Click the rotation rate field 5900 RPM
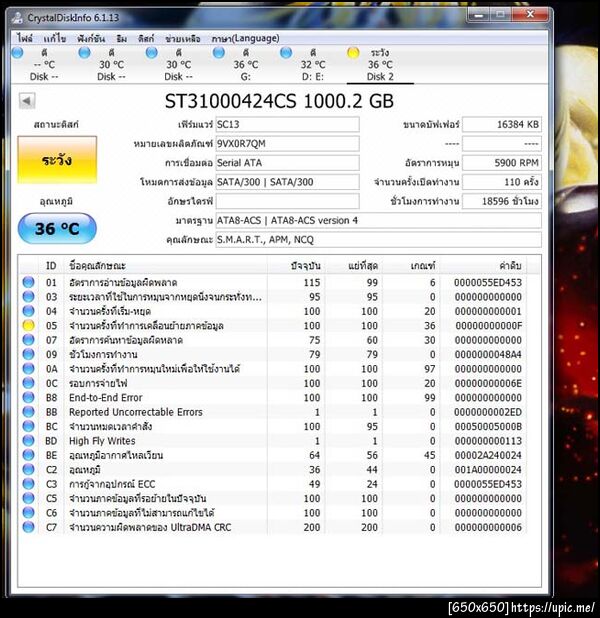 coord(502,163)
